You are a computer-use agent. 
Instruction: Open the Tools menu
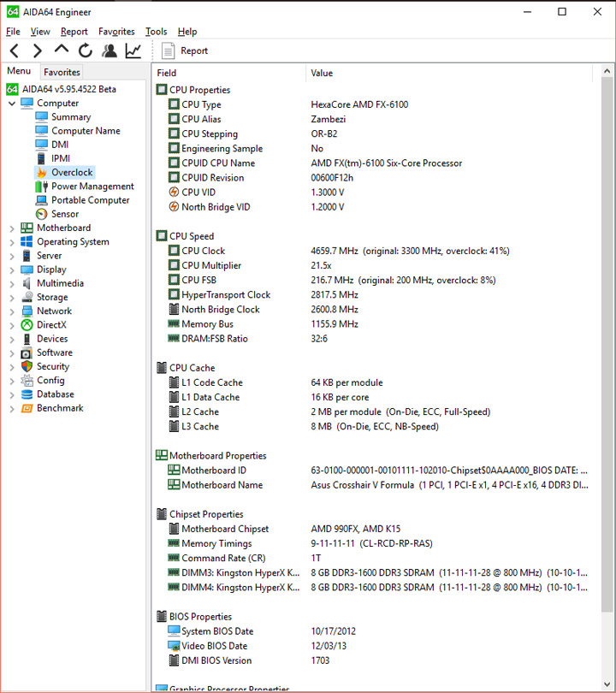157,32
